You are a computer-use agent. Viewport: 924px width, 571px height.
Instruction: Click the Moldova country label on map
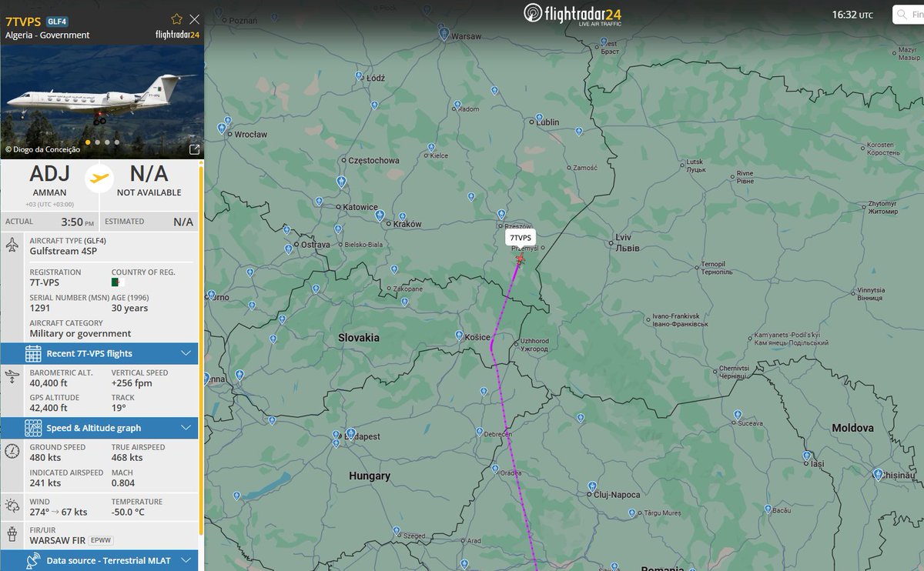coord(852,428)
